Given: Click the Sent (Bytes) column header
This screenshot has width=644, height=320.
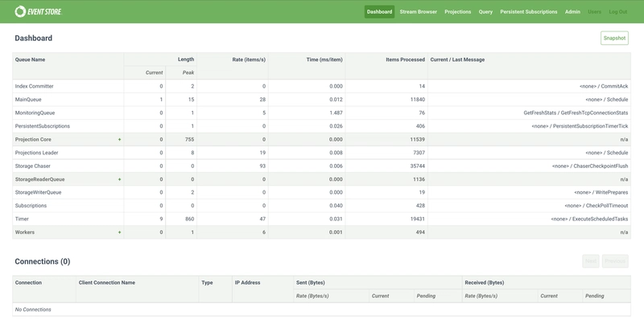Looking at the screenshot, I should coord(311,283).
